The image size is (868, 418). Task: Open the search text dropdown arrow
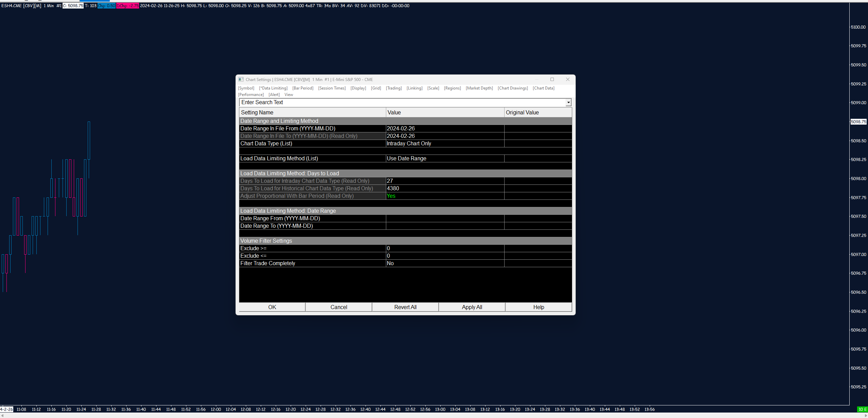(x=568, y=102)
